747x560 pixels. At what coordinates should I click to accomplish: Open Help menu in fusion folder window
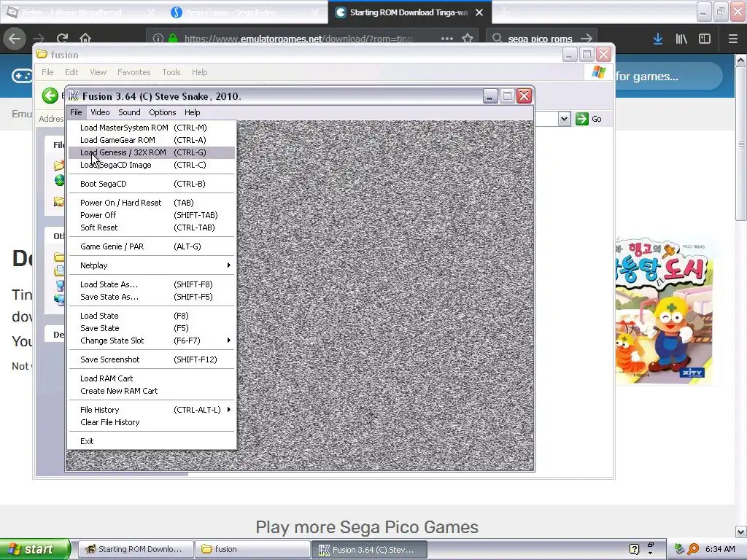[200, 72]
